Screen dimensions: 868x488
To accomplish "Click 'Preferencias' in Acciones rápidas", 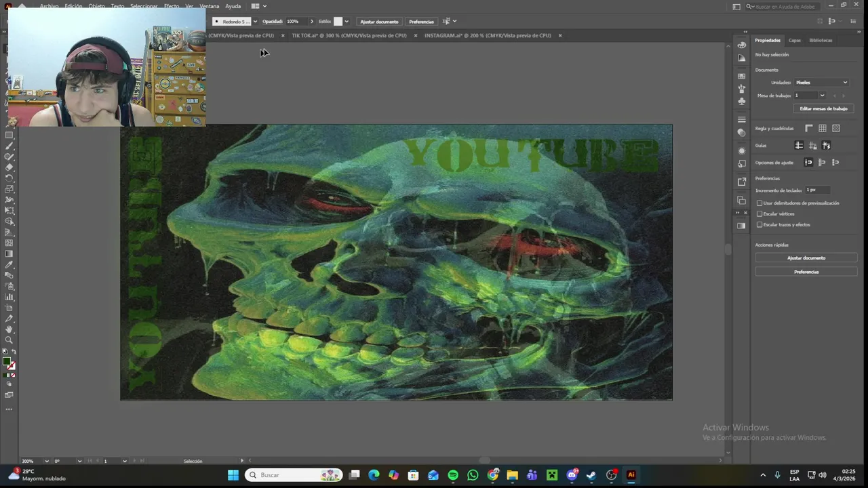I will point(806,272).
